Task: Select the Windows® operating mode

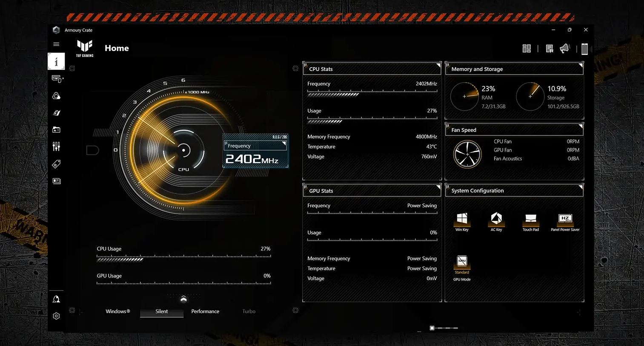Action: click(117, 312)
